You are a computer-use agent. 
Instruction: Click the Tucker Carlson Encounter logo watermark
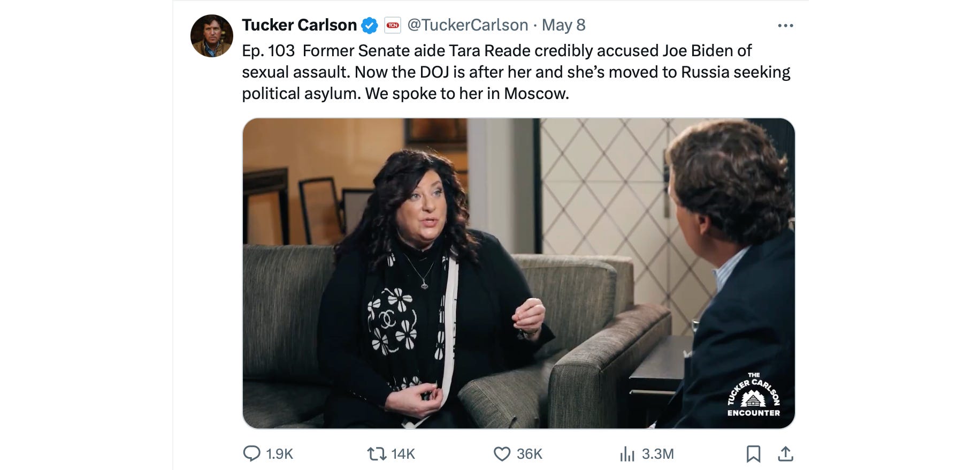click(x=753, y=395)
